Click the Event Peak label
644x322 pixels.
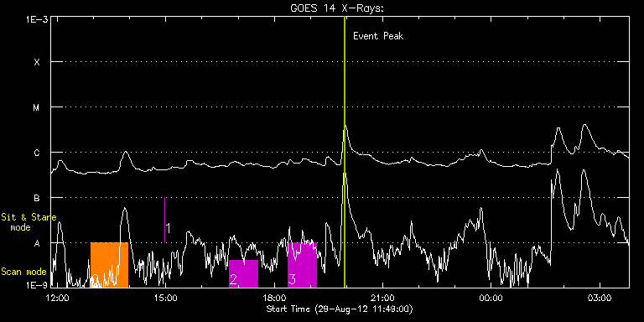[x=378, y=36]
